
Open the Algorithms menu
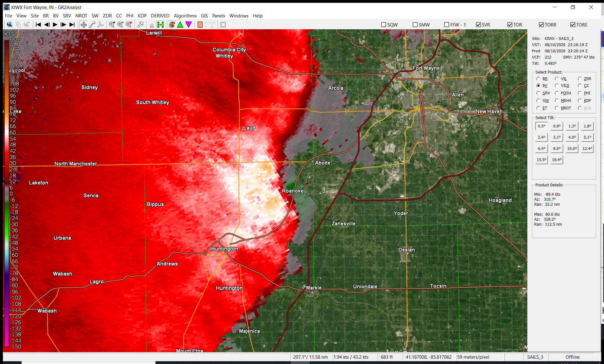185,16
